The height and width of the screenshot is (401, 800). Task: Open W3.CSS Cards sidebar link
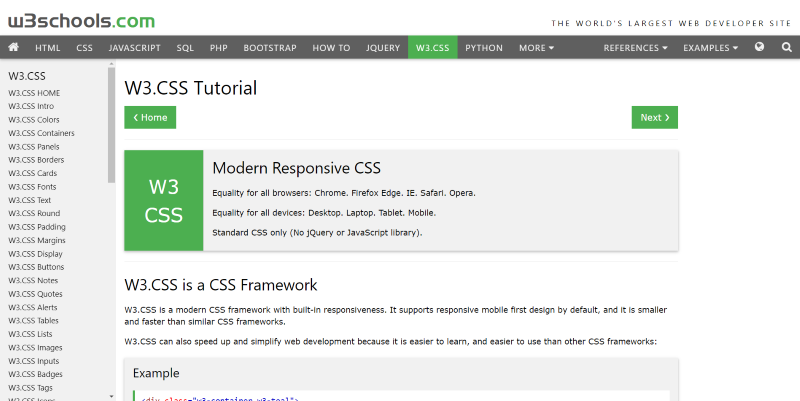tap(33, 173)
